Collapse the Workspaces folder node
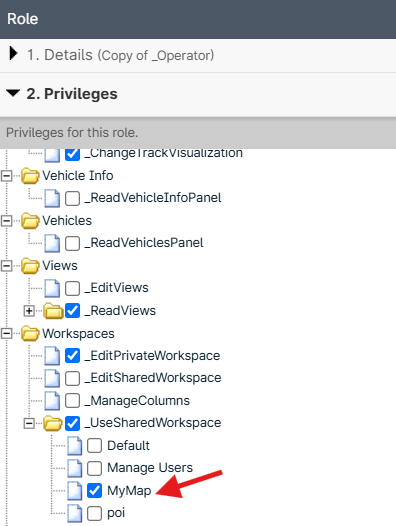 click(x=6, y=333)
